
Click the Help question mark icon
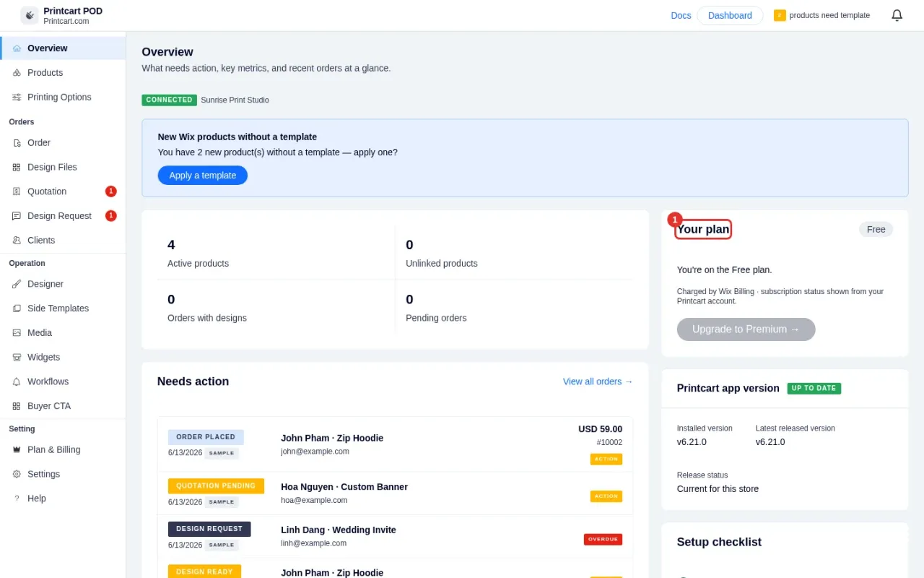[17, 499]
